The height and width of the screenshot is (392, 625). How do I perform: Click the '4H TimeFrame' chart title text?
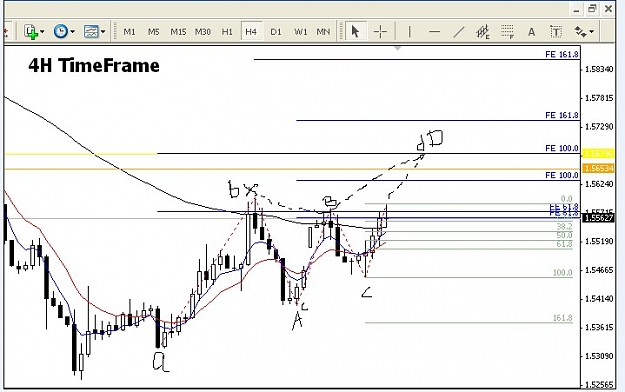tap(94, 65)
